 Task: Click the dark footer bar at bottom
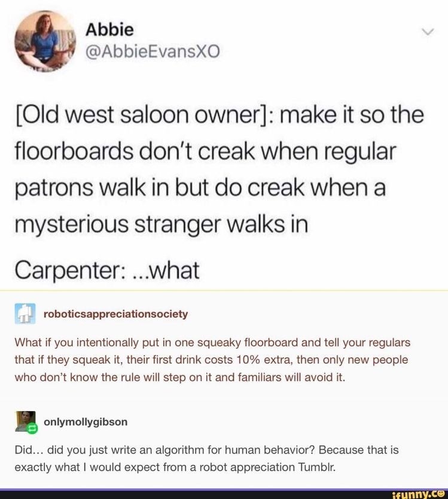(224, 494)
